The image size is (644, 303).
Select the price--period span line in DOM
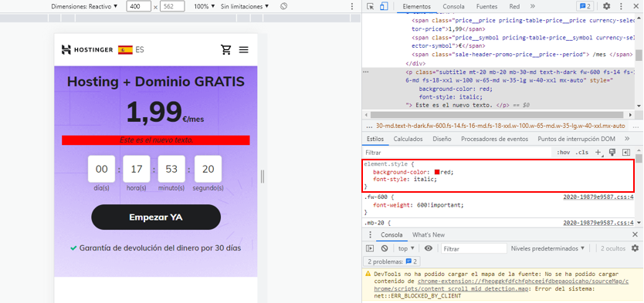(521, 55)
